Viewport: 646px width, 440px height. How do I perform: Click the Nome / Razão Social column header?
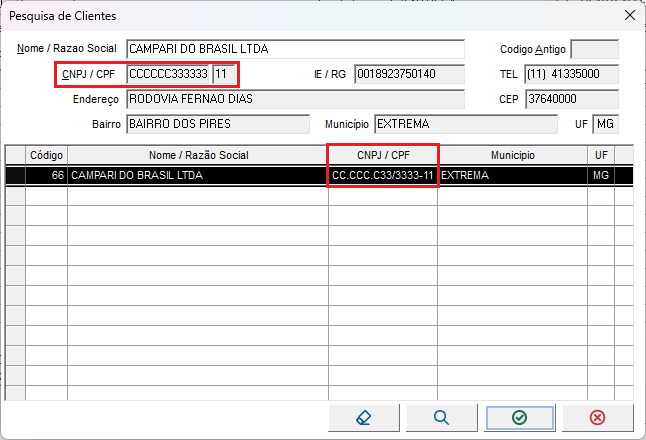(198, 155)
